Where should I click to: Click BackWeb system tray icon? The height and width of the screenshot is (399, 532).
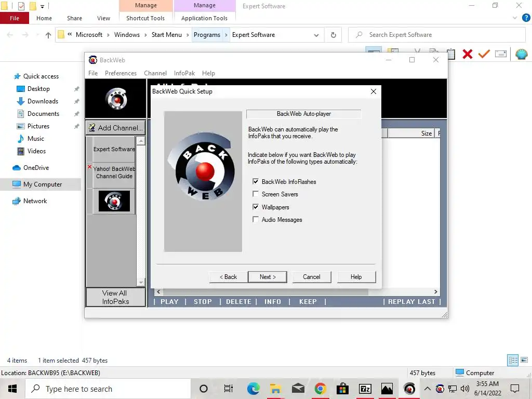[x=440, y=389]
